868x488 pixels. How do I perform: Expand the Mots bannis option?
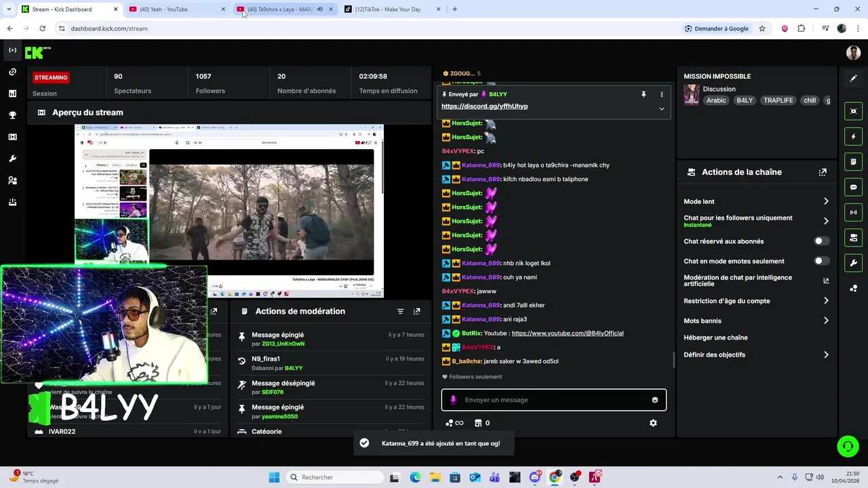pyautogui.click(x=826, y=321)
